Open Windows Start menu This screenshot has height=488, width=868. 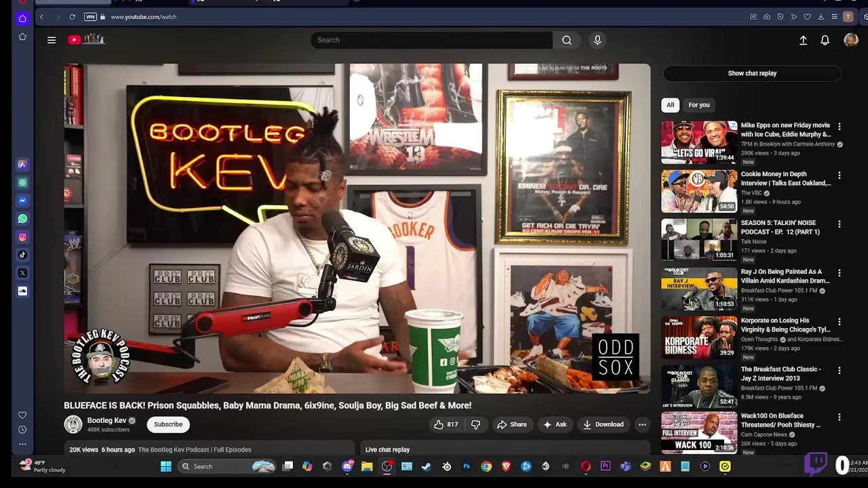point(165,466)
